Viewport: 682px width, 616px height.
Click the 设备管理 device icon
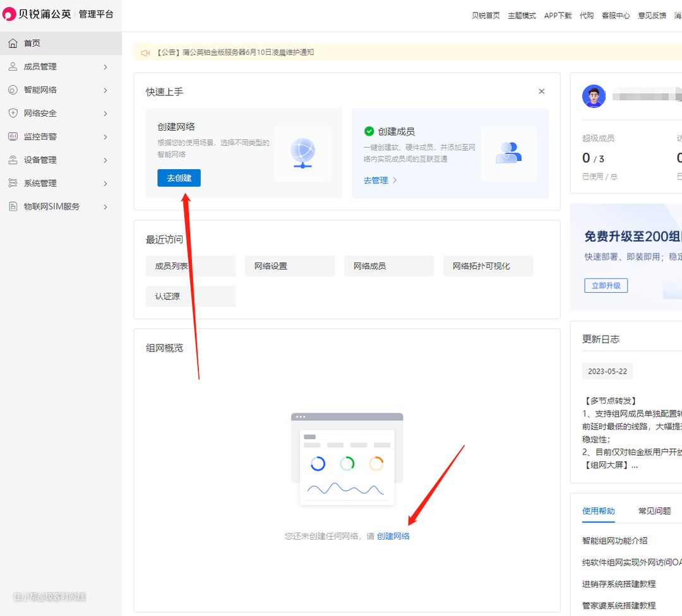click(13, 160)
